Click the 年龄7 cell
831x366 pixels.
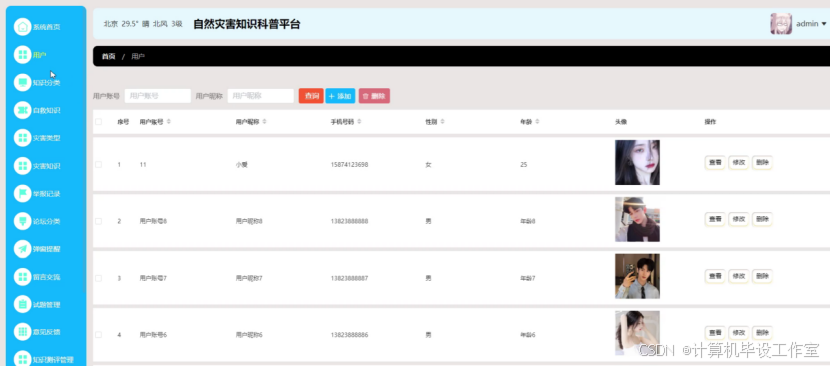(528, 278)
